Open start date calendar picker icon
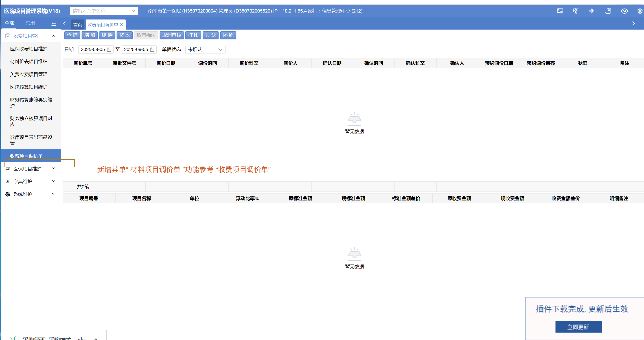 click(x=109, y=50)
